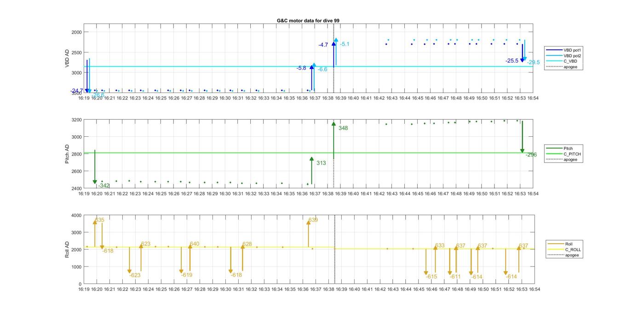The width and height of the screenshot is (644, 319).
Task: Click the '635' roll annotation
Action: point(100,220)
